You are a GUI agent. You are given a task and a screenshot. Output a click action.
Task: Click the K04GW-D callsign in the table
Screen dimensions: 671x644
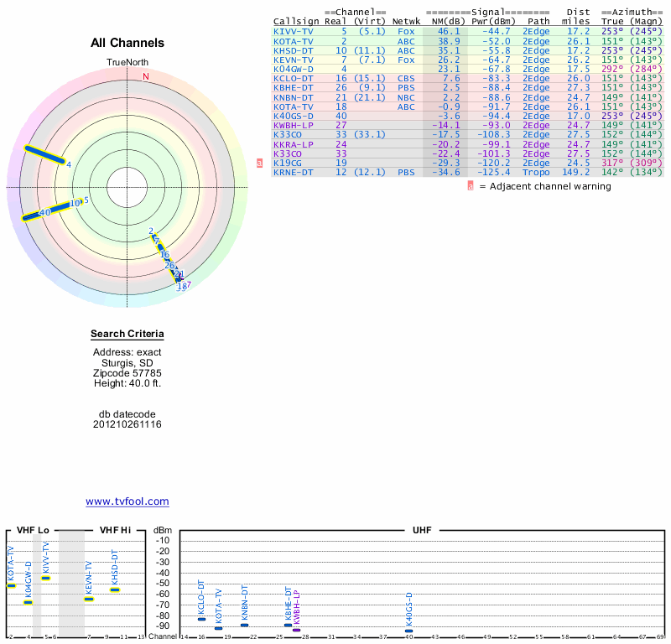pyautogui.click(x=294, y=69)
